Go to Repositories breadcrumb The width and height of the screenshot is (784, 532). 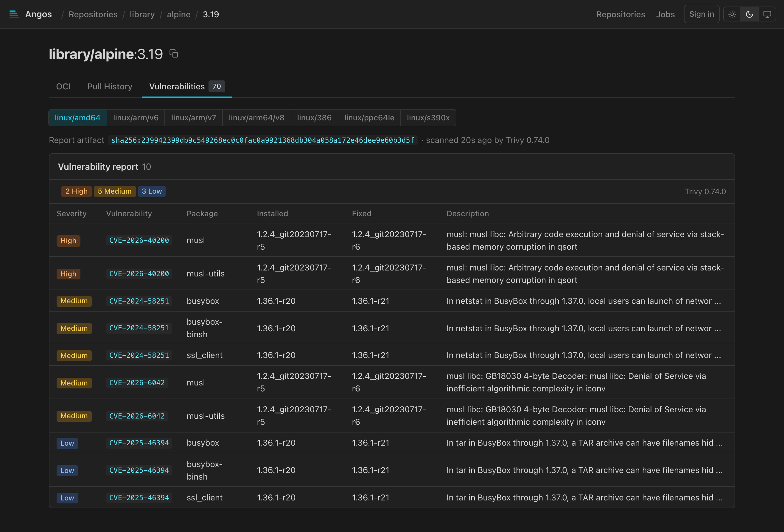click(x=93, y=15)
